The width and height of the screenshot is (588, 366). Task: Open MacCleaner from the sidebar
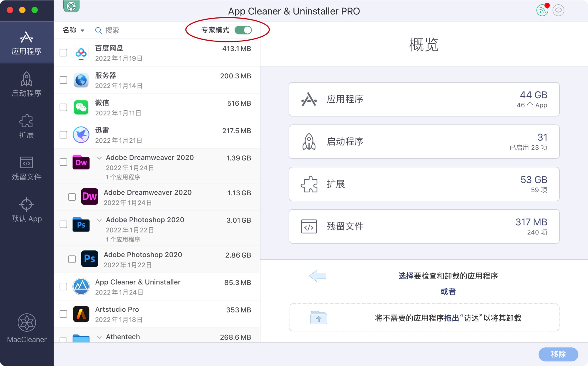tap(27, 328)
